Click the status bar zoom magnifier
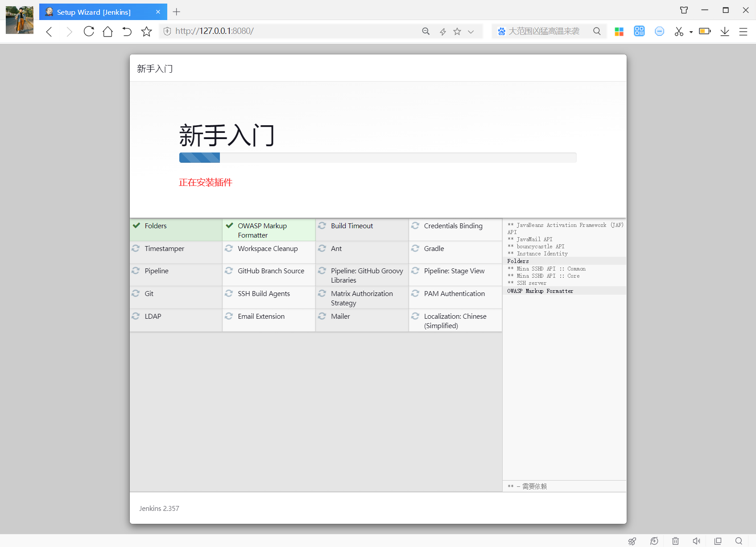Screen dimensions: 756x547 (739, 541)
